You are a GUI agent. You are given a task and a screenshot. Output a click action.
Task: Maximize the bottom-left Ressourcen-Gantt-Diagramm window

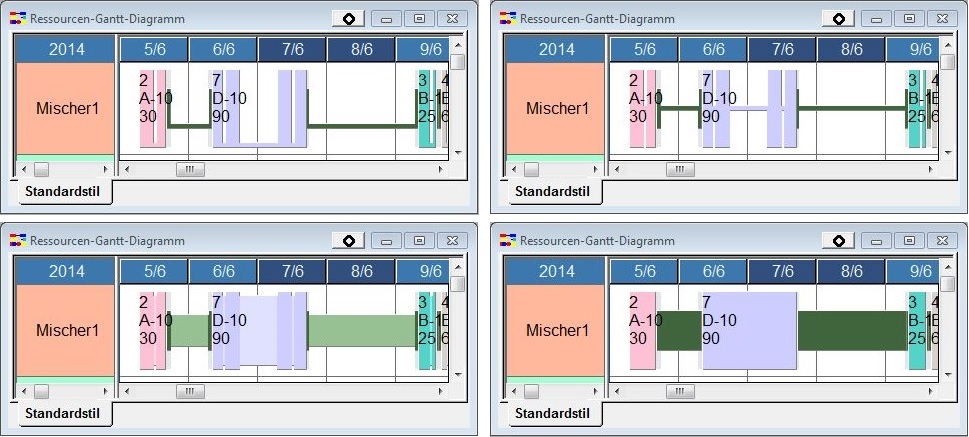coord(419,241)
